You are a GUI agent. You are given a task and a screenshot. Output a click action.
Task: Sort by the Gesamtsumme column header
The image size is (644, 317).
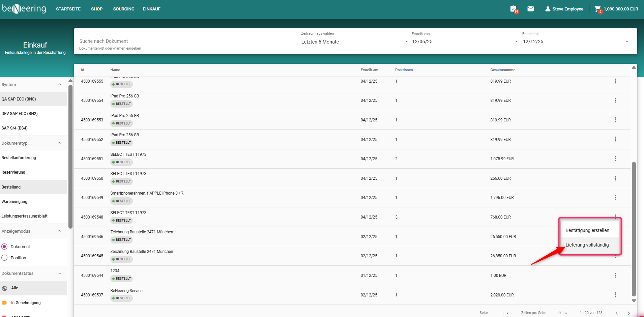[x=503, y=70]
